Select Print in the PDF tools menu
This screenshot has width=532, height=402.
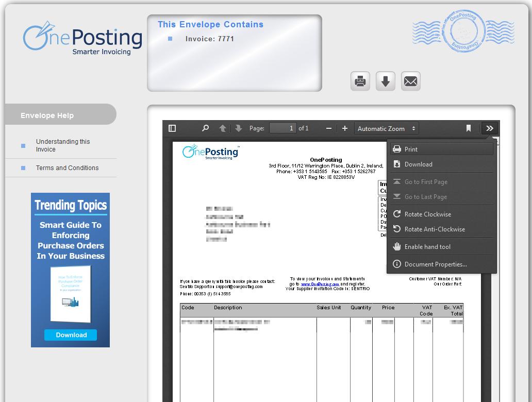pyautogui.click(x=441, y=149)
